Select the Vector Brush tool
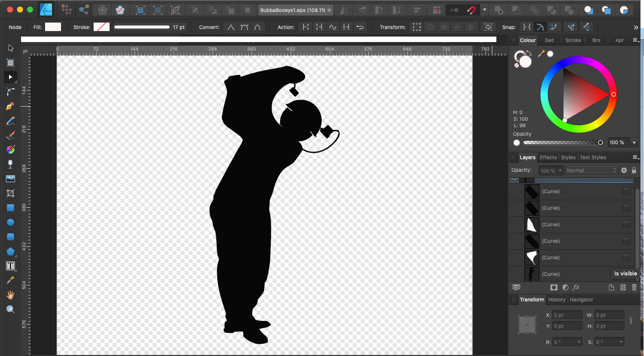The image size is (644, 356). tap(11, 135)
